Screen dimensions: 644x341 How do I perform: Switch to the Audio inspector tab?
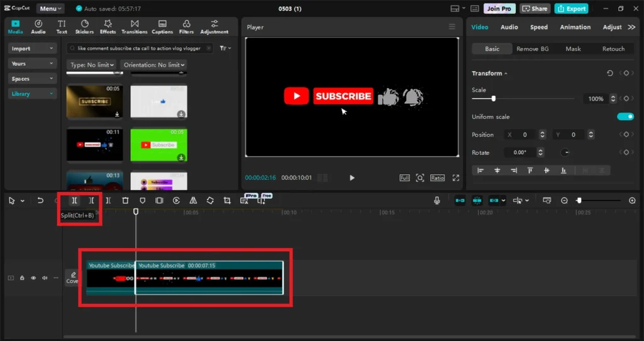pos(509,27)
